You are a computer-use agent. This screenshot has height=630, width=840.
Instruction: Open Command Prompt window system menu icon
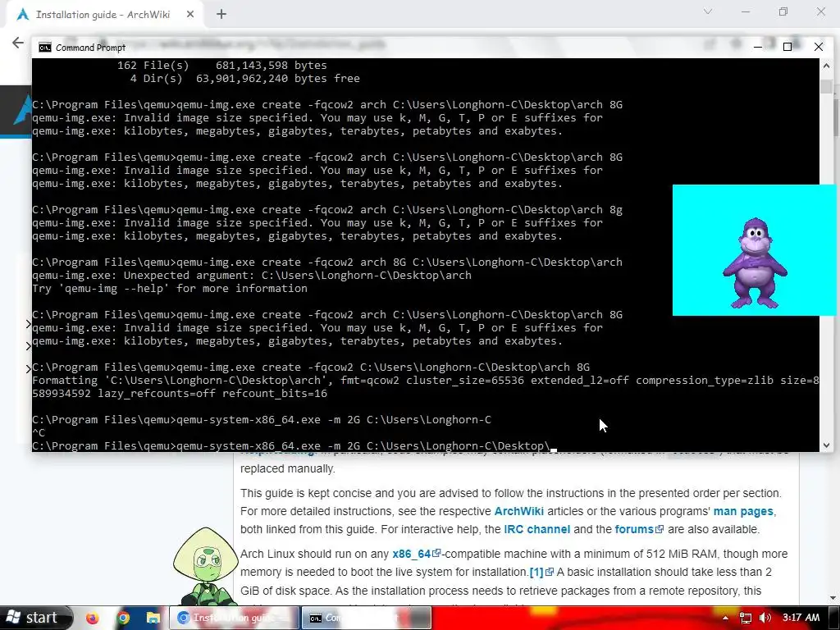point(45,47)
